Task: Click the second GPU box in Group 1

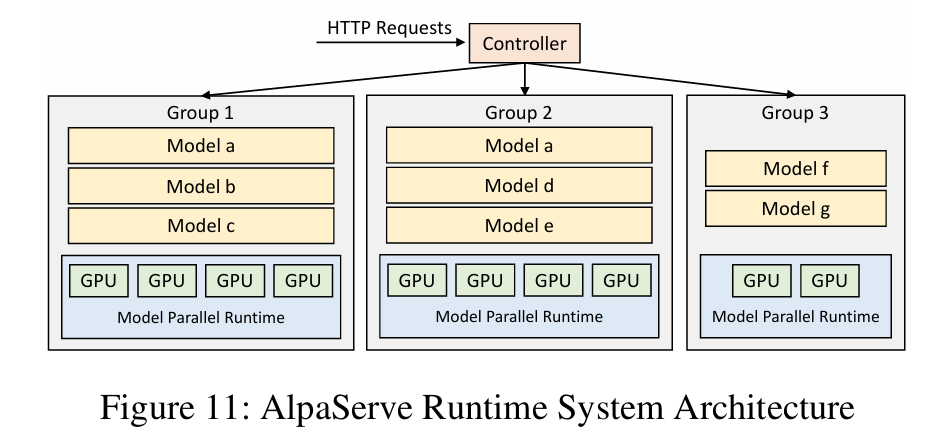Action: coord(167,280)
